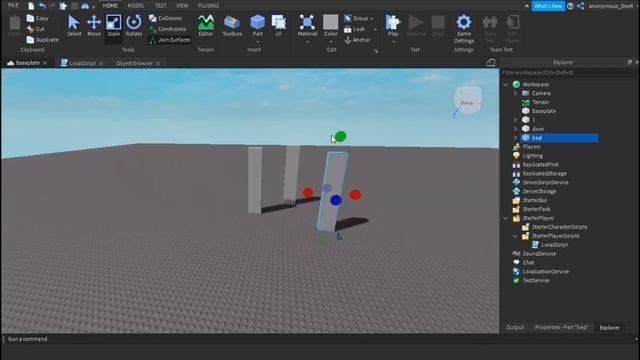Collapse the StarterPlayer node
Viewport: 640px width, 360px height.
click(506, 218)
